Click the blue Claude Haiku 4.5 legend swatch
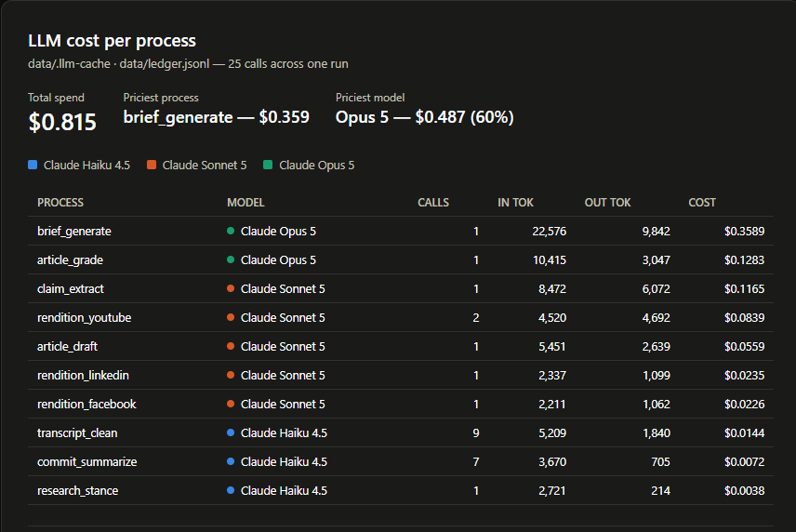 33,165
